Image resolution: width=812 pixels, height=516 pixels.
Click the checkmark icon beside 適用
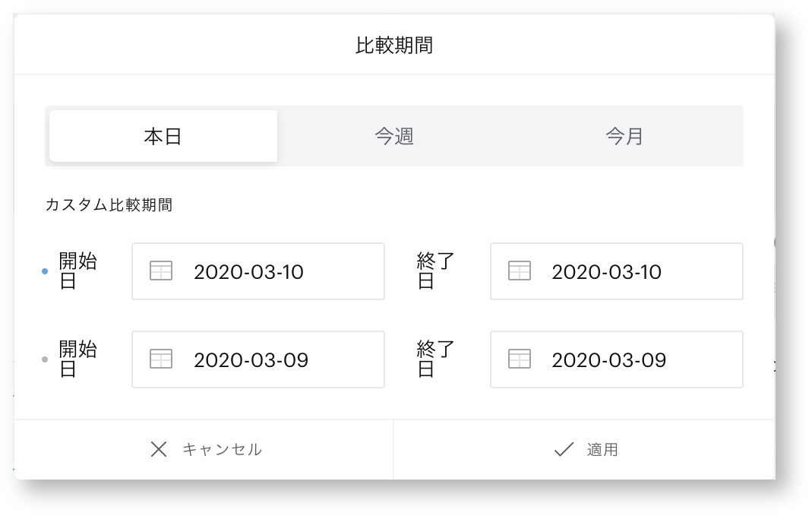click(564, 449)
